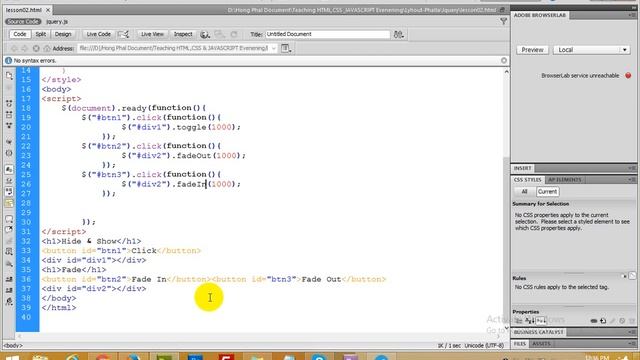Click Show only set properties icon
The height and width of the screenshot is (360, 640).
[x=540, y=321]
